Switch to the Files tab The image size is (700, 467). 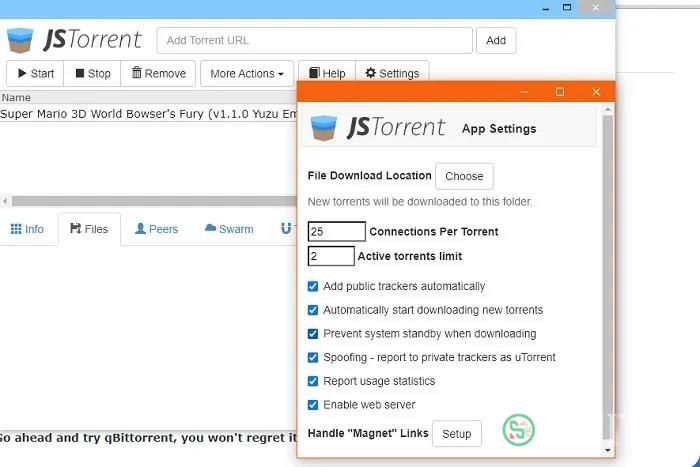(89, 229)
